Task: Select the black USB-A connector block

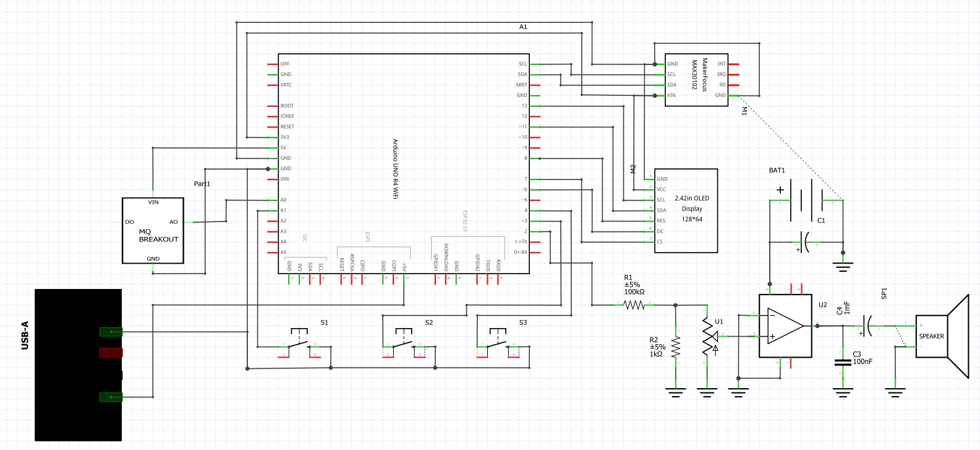Action: 78,365
